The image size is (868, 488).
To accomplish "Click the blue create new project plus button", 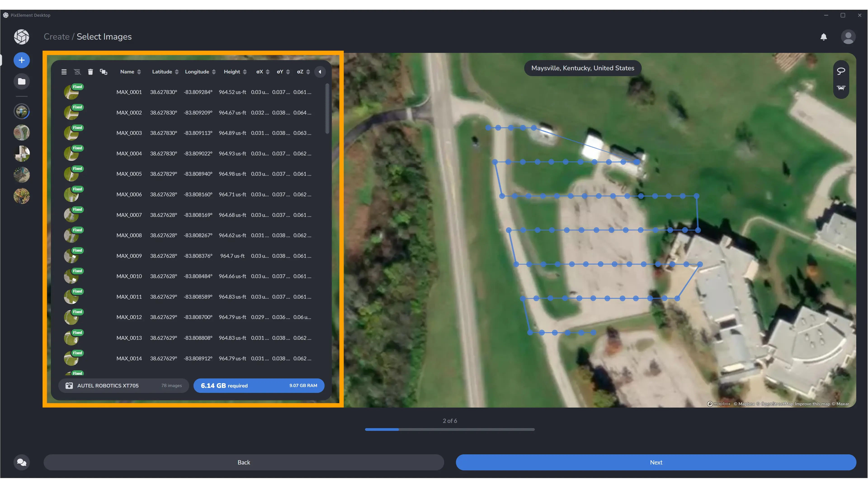I will coord(21,60).
